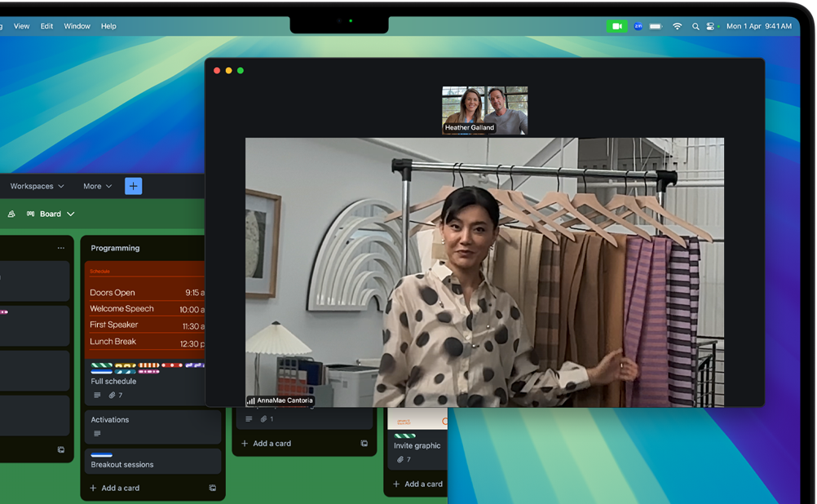The width and height of the screenshot is (817, 504).
Task: Click the board view icon beside Board
Action: (x=31, y=214)
